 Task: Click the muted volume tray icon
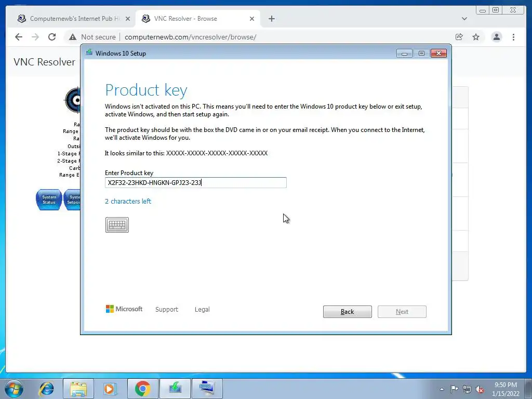point(480,389)
